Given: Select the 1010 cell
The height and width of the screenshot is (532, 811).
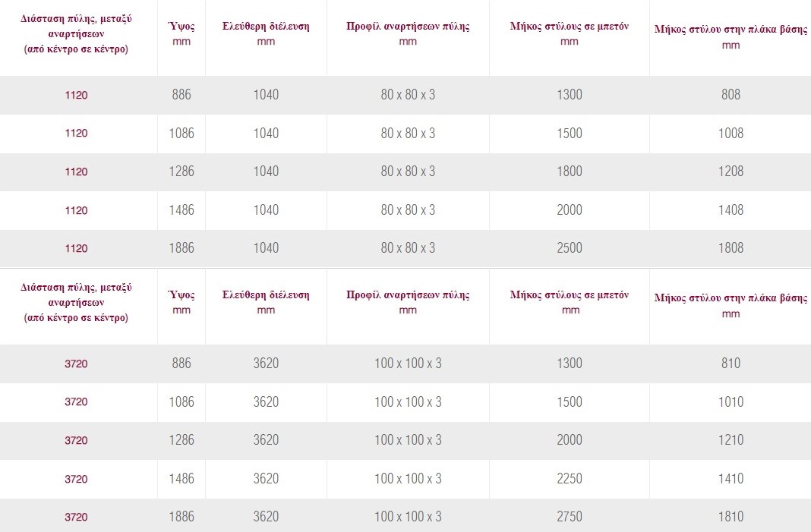Looking at the screenshot, I should coord(731,402).
